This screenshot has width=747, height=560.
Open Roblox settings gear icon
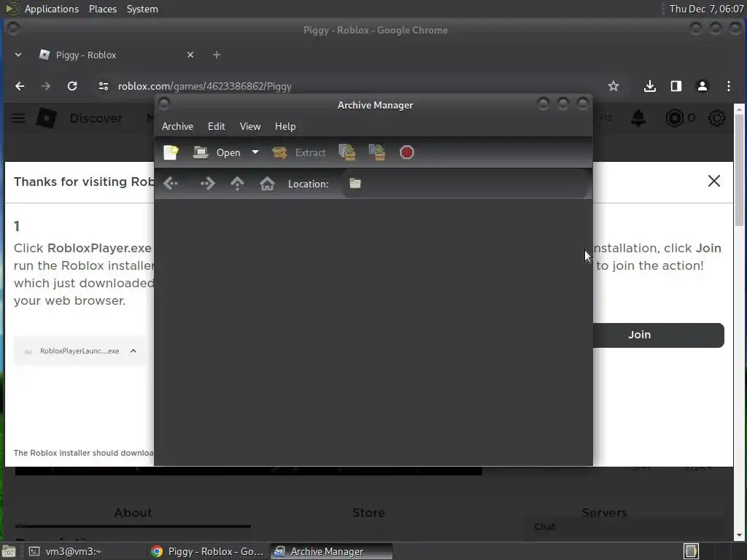(x=716, y=118)
